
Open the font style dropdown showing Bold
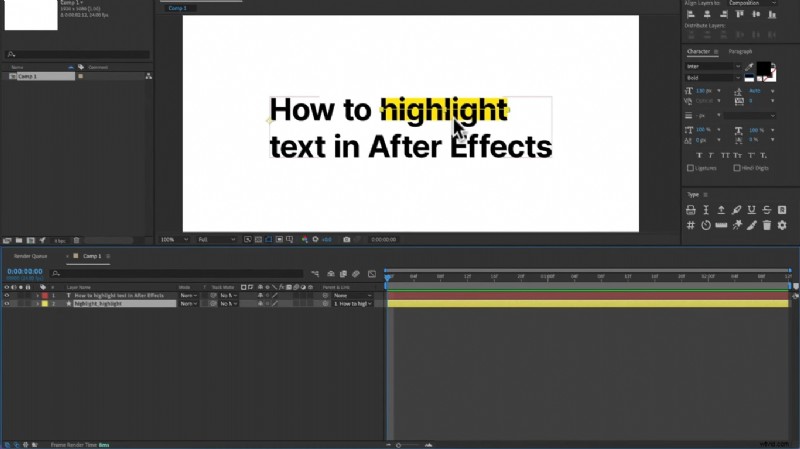coord(713,78)
